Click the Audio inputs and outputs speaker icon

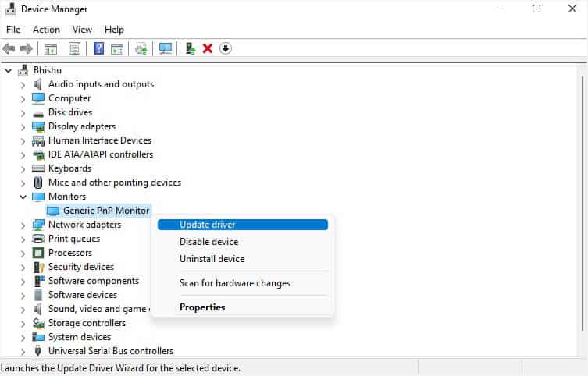click(38, 84)
